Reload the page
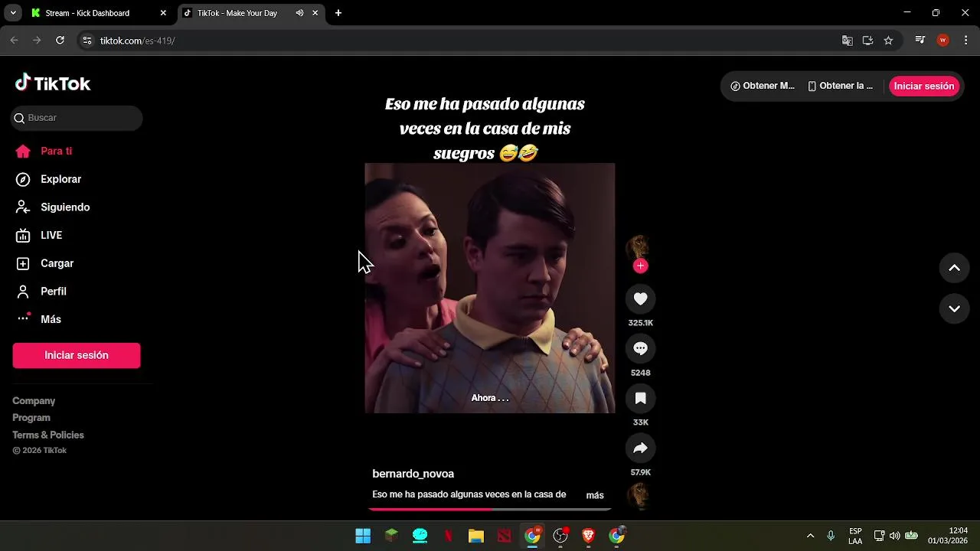 (60, 41)
